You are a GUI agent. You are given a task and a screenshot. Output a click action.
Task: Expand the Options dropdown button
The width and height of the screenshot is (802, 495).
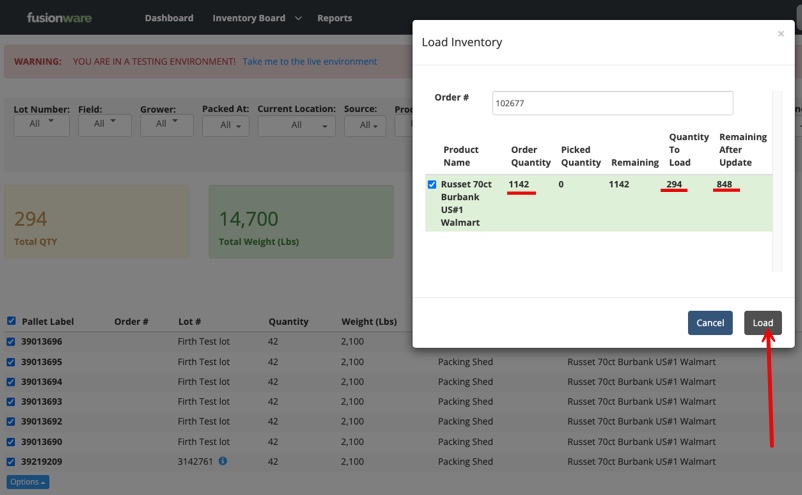point(28,482)
